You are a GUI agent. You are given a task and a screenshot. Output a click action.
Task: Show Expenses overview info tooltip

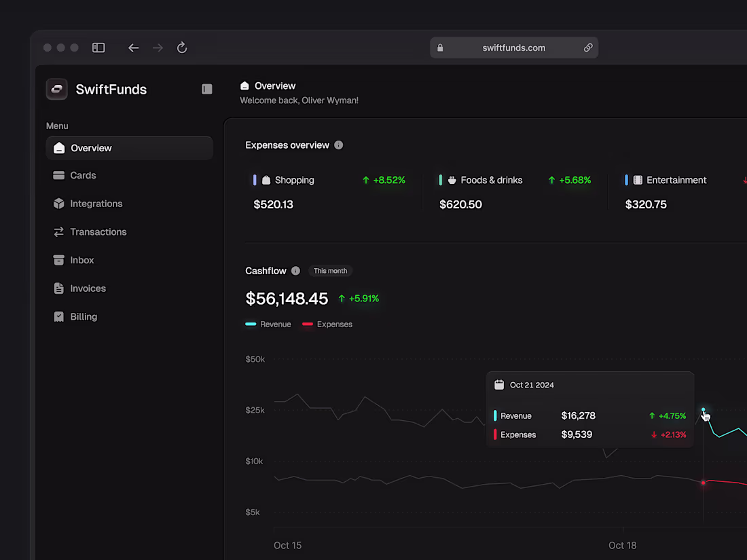(x=339, y=145)
